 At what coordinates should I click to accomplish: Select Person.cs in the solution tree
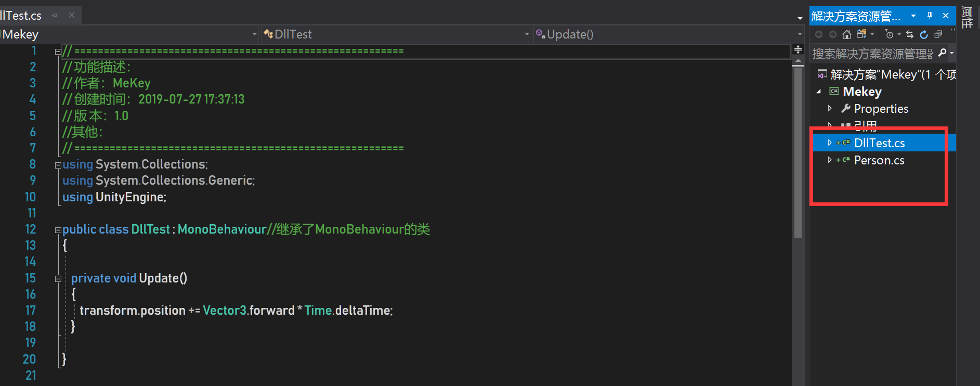click(x=879, y=160)
